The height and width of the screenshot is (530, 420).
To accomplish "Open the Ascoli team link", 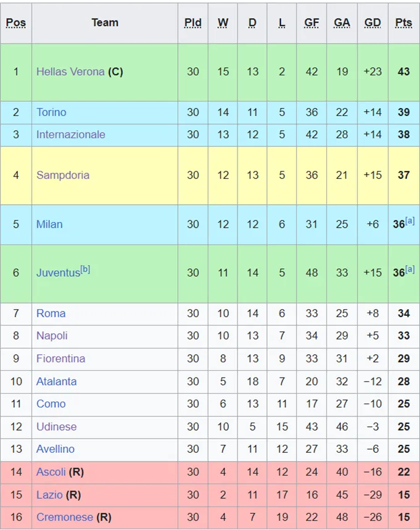I will coord(51,472).
